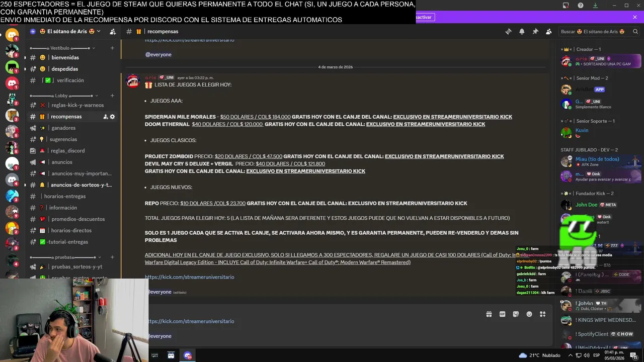Open the bienvenidas channel
The height and width of the screenshot is (362, 644).
(x=71, y=58)
